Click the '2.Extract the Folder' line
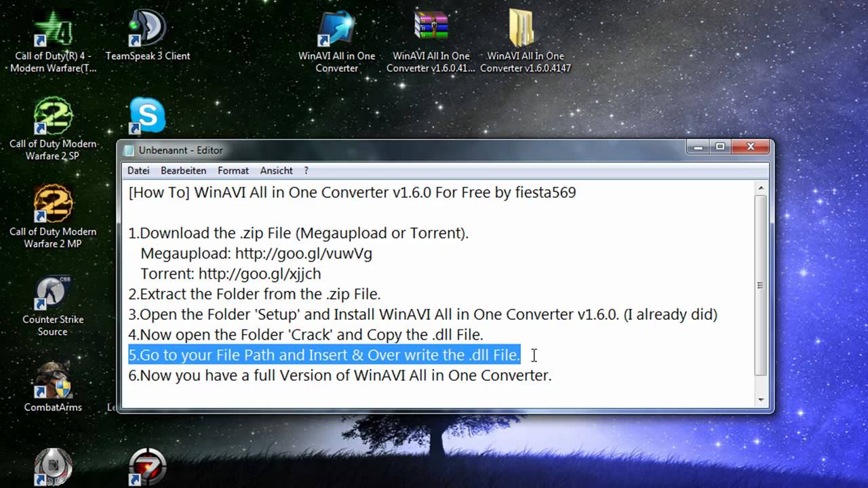 point(254,294)
